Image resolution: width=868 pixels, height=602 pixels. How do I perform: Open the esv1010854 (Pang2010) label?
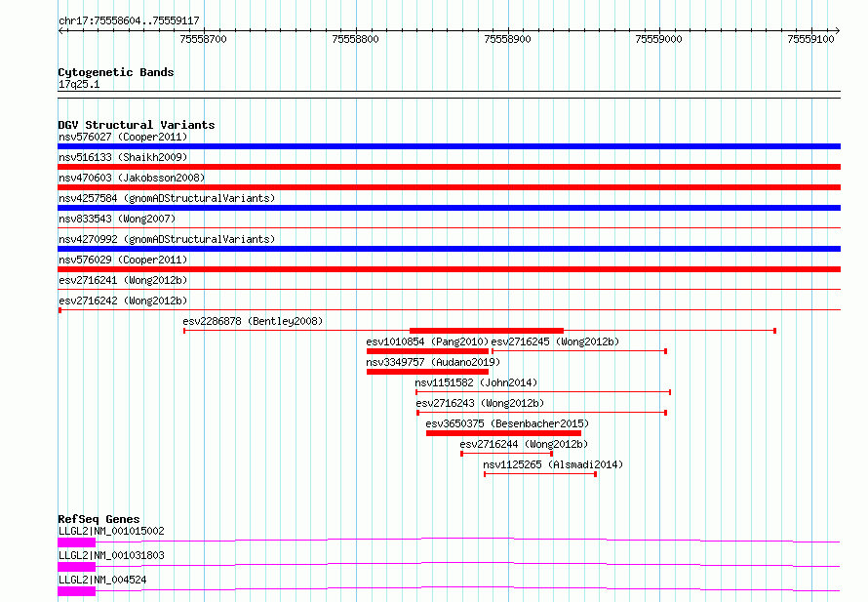(x=427, y=341)
